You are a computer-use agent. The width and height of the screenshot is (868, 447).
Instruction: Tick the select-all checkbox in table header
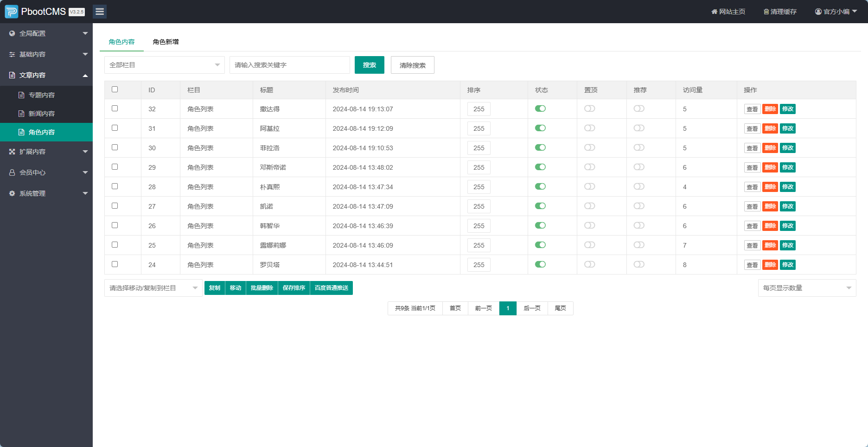point(115,89)
